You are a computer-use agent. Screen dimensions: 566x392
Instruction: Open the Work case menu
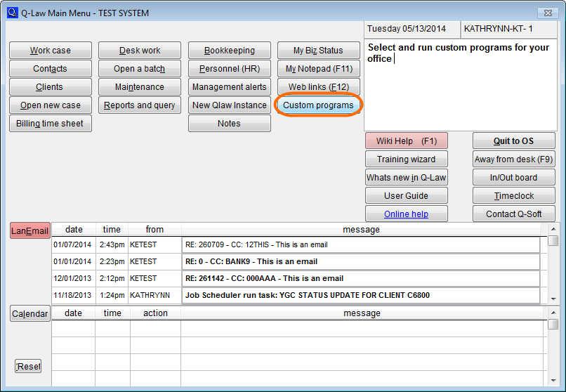click(x=50, y=50)
